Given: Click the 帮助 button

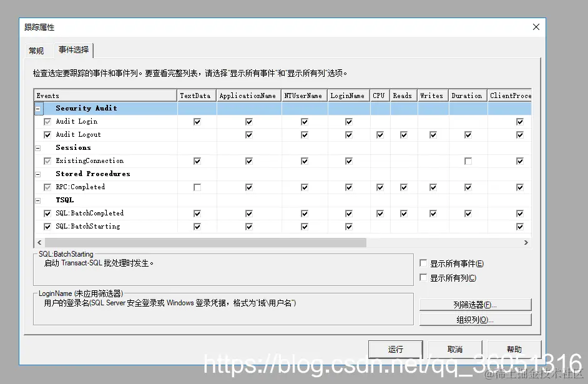Looking at the screenshot, I should pyautogui.click(x=514, y=350).
